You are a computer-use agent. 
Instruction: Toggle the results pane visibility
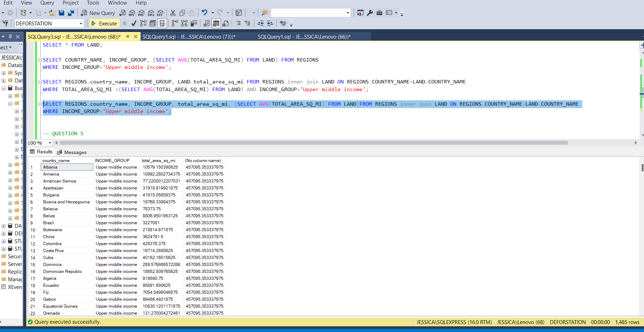[162, 23]
